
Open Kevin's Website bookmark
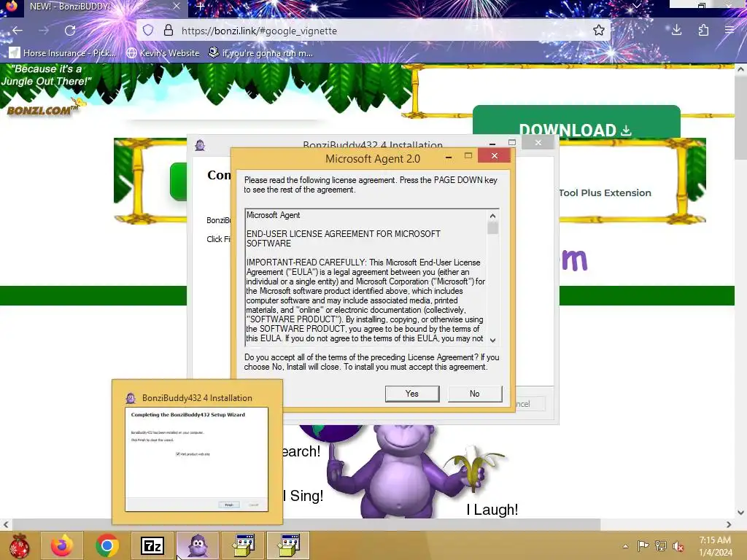pos(163,52)
